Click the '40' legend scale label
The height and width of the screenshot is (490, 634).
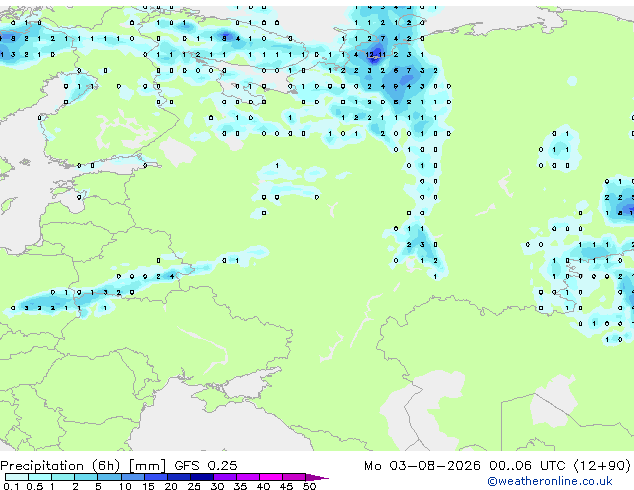[x=263, y=486]
